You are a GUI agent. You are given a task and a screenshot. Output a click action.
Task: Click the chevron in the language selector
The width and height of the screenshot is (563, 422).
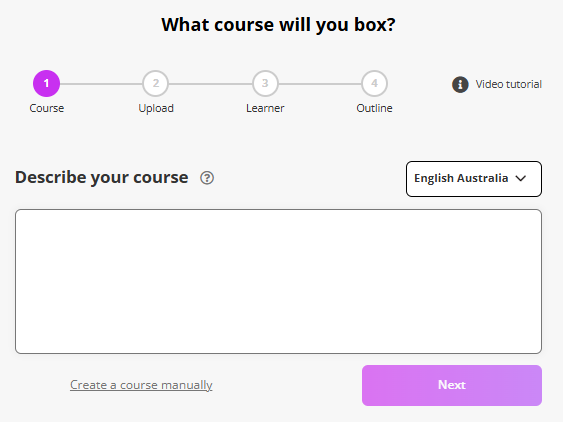[521, 178]
